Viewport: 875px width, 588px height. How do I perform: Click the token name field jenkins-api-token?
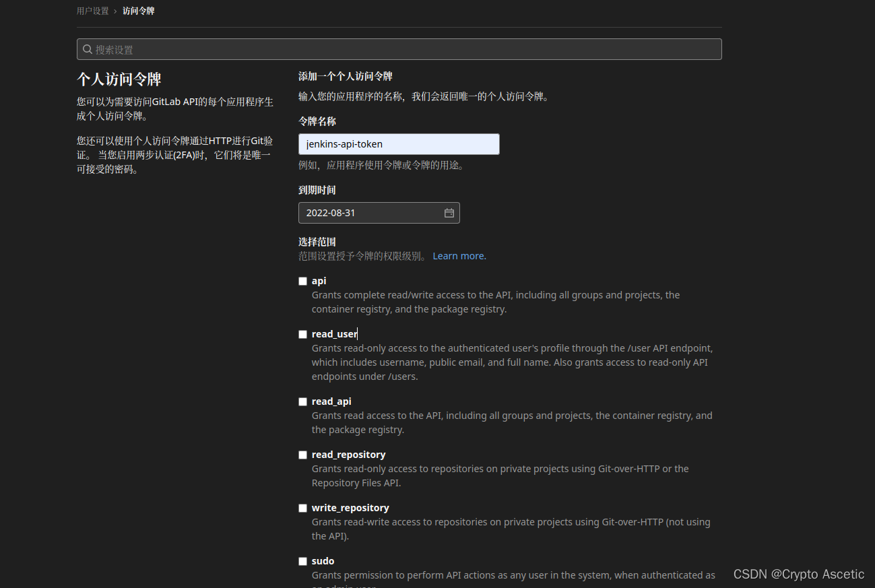pos(399,144)
